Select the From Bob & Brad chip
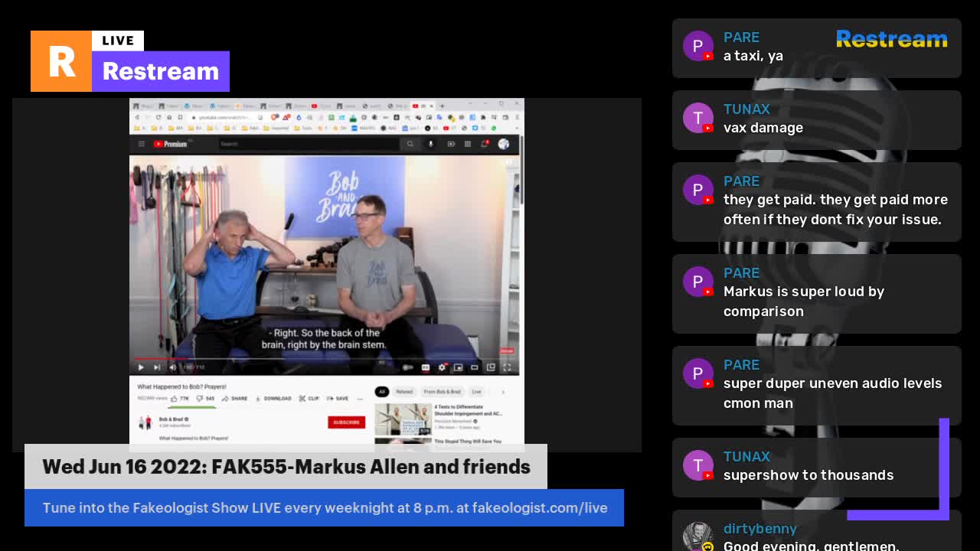Viewport: 980px width, 551px height. tap(442, 392)
